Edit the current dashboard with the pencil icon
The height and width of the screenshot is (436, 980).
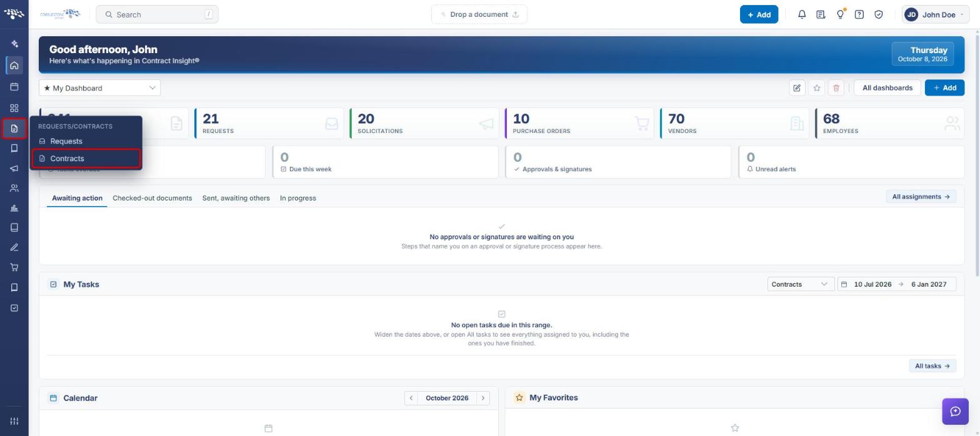[x=797, y=88]
